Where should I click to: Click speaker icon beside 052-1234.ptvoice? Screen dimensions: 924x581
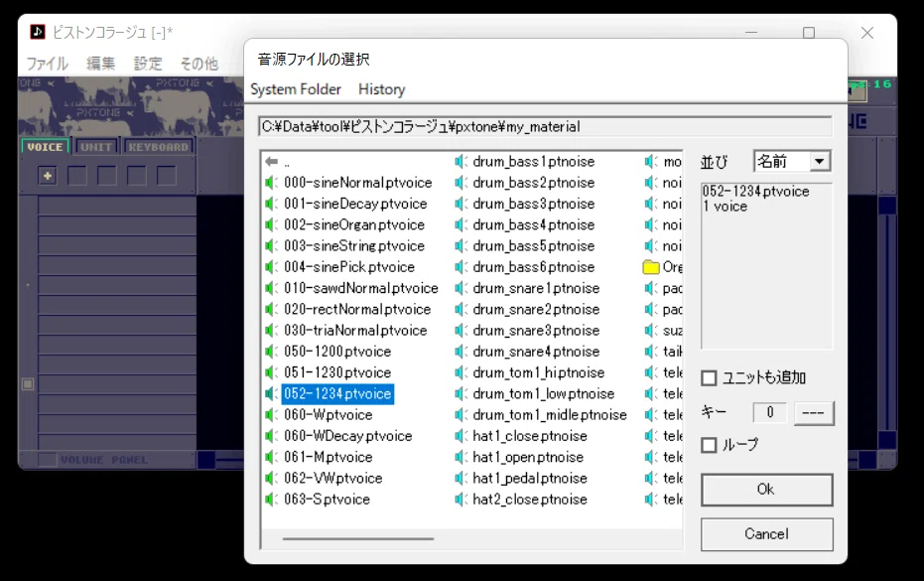(x=271, y=394)
